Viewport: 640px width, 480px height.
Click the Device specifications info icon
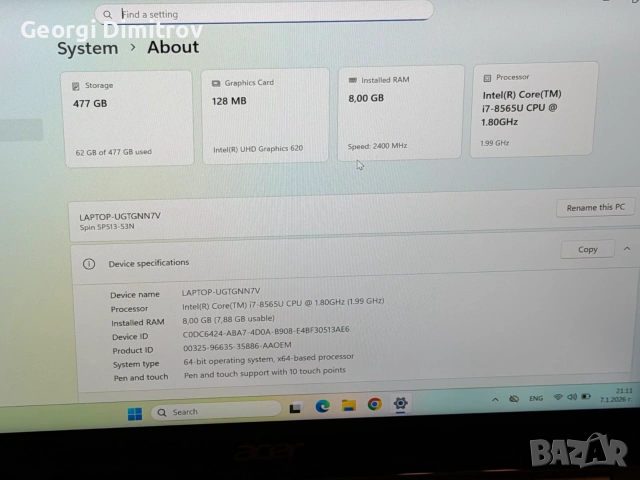coord(89,264)
